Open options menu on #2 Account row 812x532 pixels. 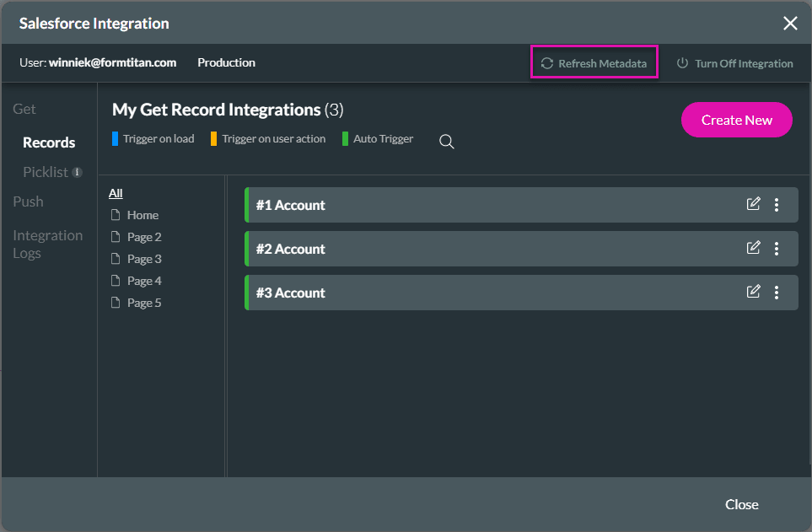[777, 247]
